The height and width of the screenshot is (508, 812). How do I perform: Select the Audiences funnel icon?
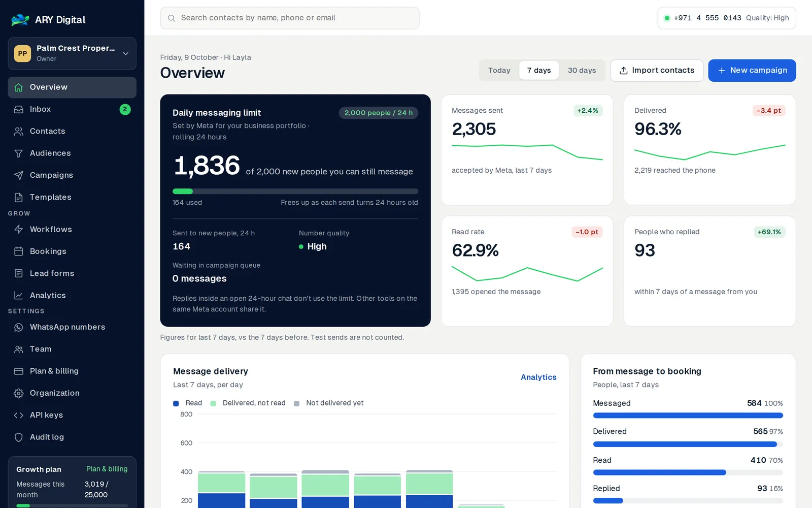19,153
